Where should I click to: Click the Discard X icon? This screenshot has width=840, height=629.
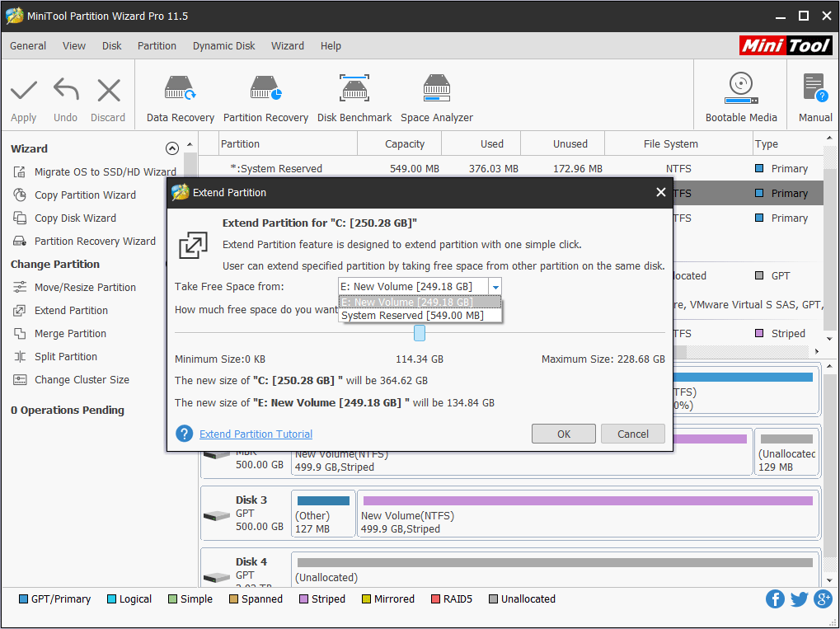pyautogui.click(x=109, y=90)
